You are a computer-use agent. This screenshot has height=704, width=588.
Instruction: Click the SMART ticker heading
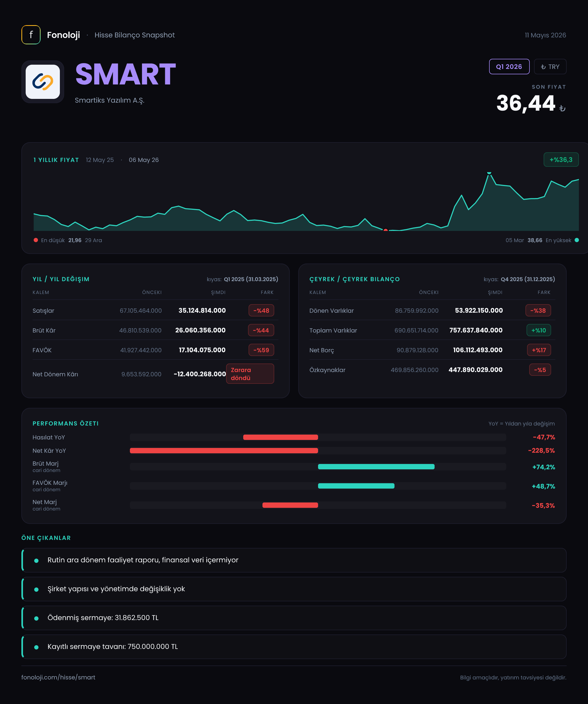tap(125, 74)
